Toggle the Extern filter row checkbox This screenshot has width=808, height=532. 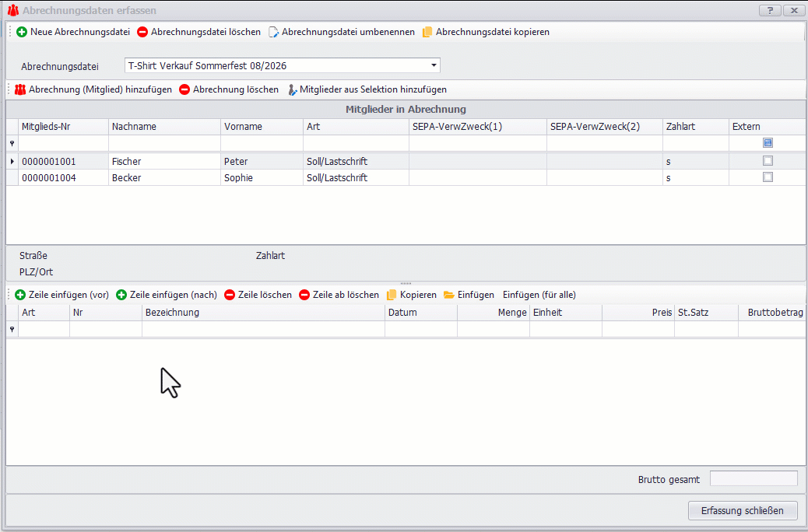click(768, 143)
